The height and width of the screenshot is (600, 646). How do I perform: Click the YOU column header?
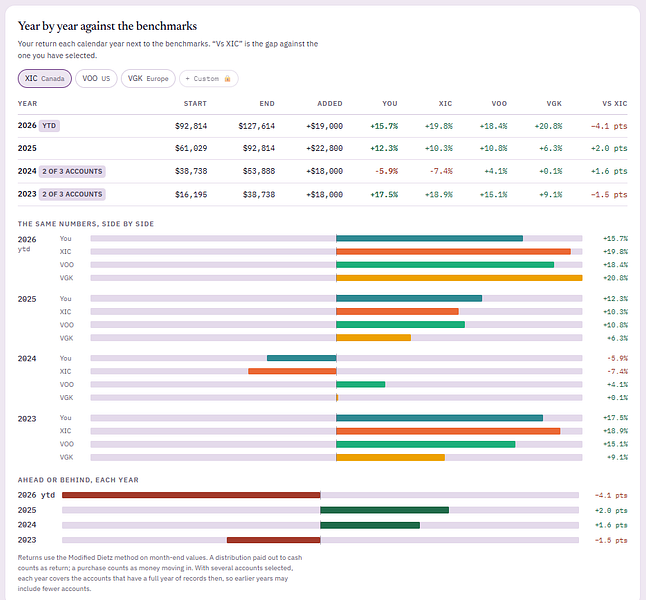[390, 103]
